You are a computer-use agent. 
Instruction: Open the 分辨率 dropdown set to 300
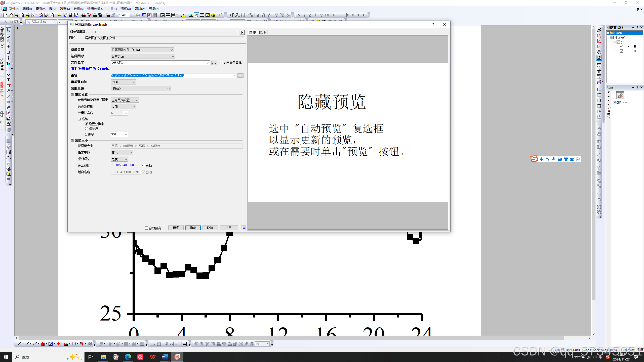click(x=126, y=134)
